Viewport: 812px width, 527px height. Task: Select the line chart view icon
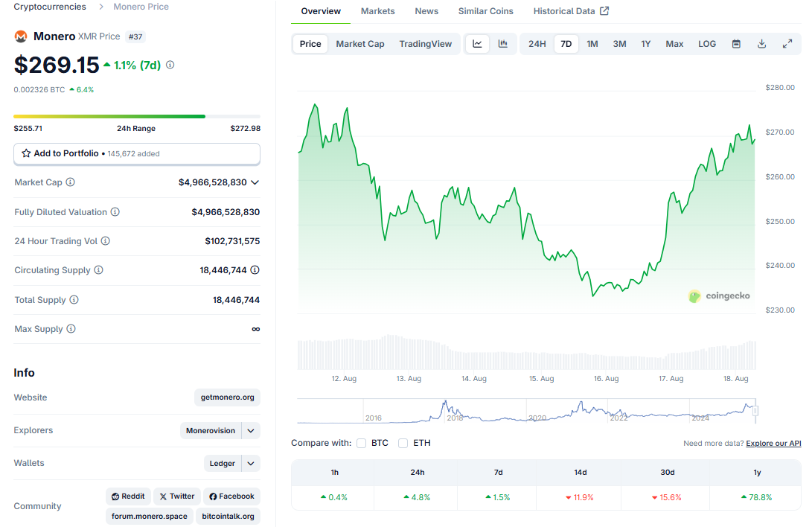point(478,44)
